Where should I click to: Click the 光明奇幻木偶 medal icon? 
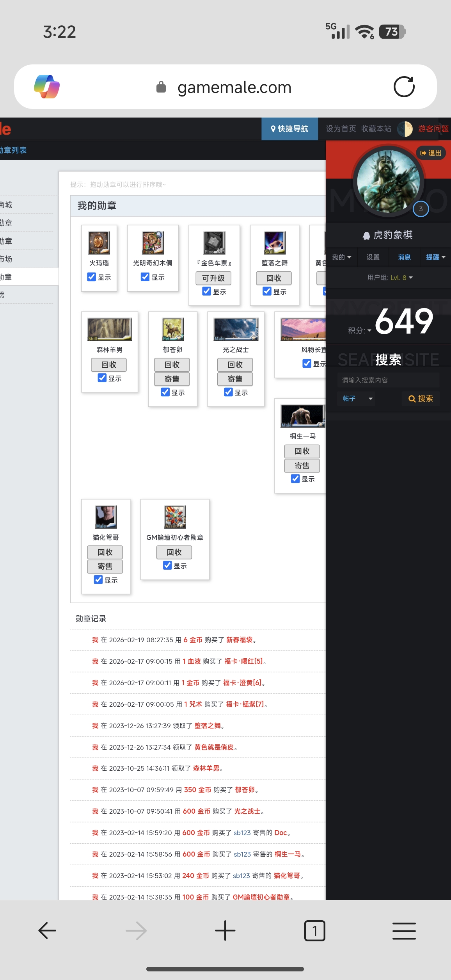pos(153,242)
